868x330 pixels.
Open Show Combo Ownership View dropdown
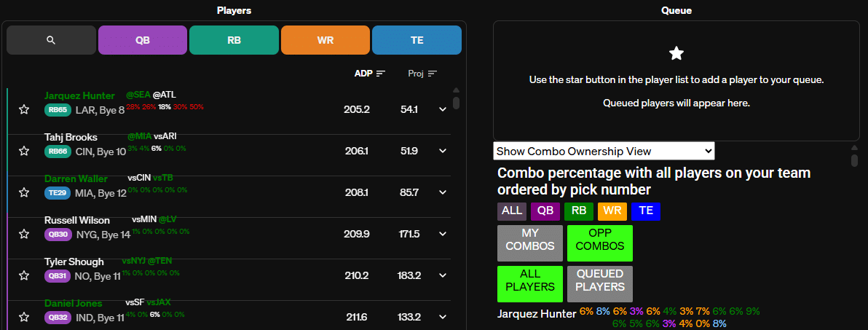click(x=604, y=152)
